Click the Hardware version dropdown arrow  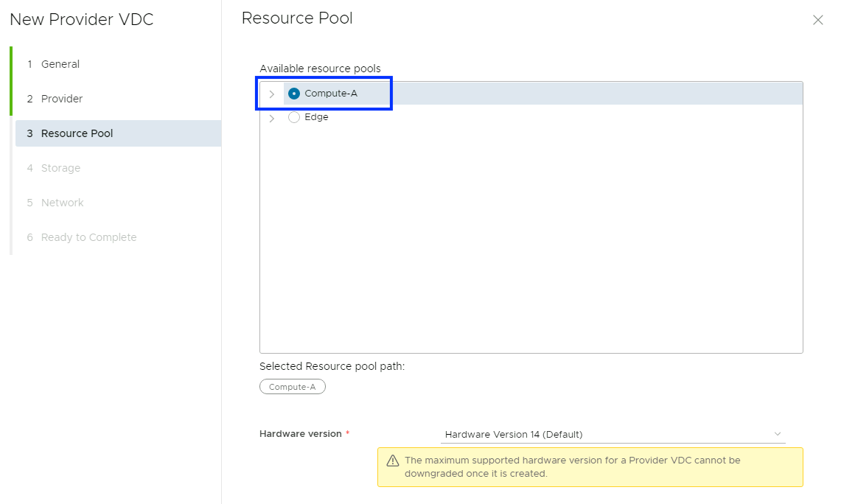coord(778,434)
